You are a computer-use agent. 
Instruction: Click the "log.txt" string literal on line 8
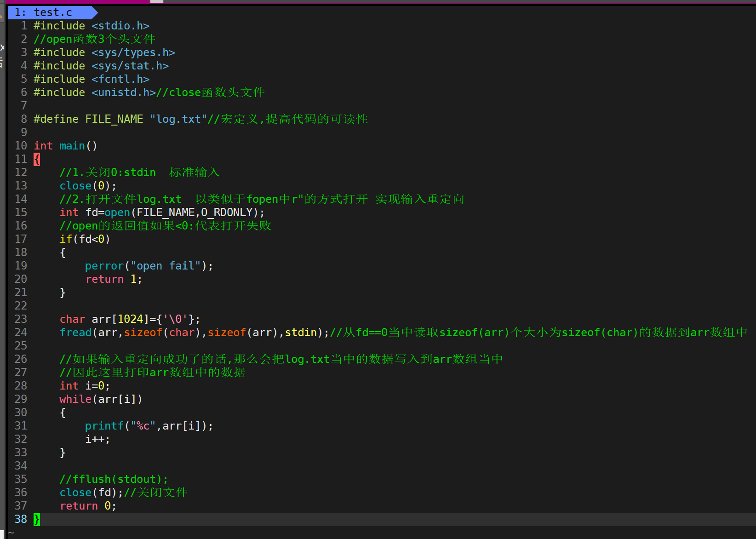coord(178,119)
